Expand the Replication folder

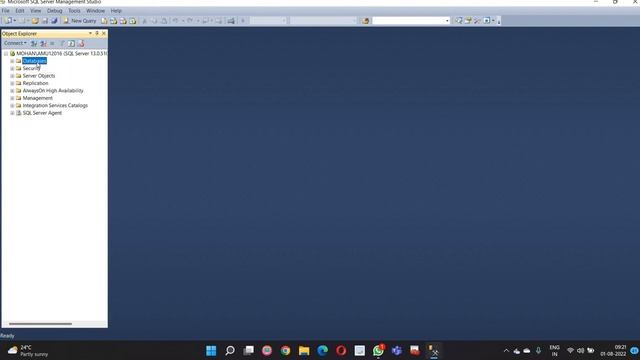(12, 83)
